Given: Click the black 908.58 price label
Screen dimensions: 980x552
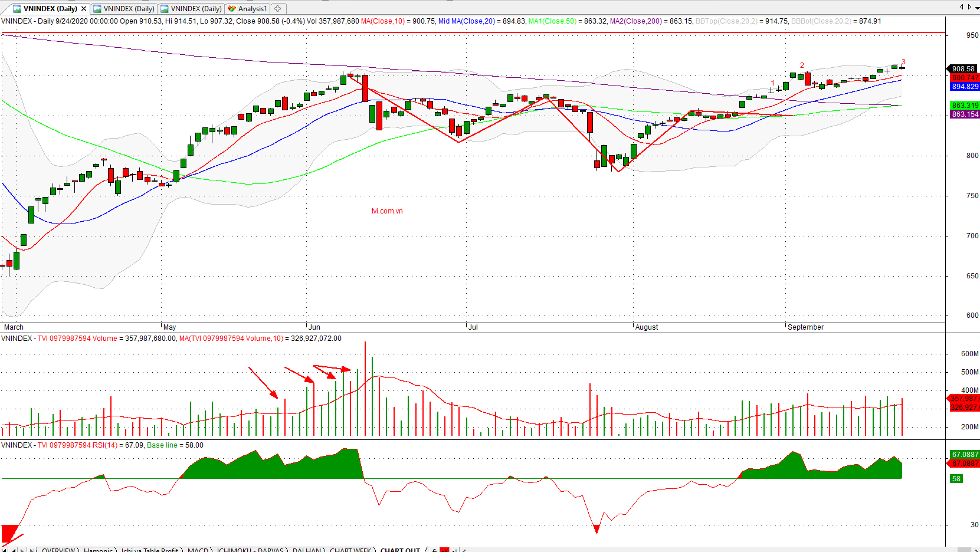Looking at the screenshot, I should click(963, 69).
